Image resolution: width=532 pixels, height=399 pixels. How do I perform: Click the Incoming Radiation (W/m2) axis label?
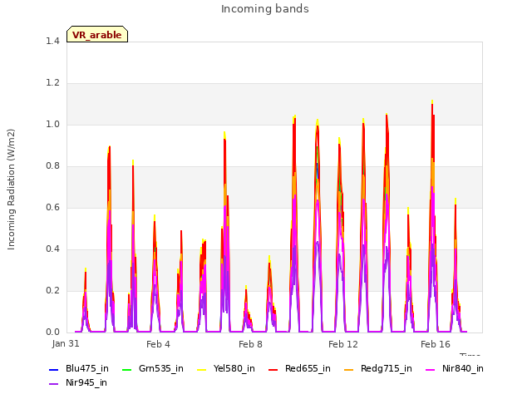pyautogui.click(x=11, y=190)
